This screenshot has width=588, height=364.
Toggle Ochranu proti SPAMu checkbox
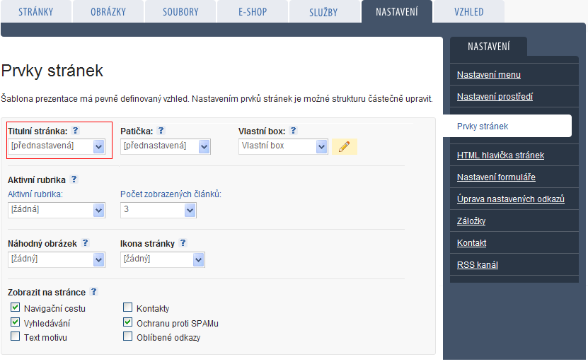[127, 322]
